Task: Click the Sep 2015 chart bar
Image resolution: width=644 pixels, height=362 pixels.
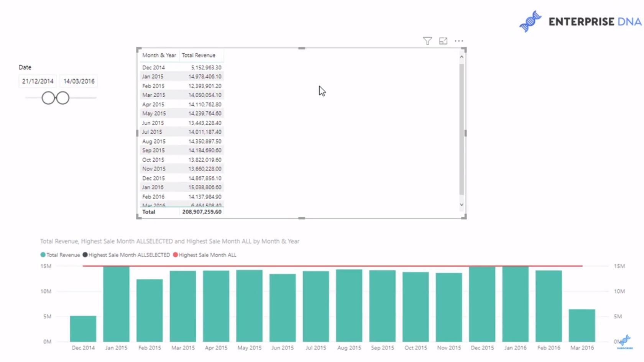Action: [x=383, y=306]
